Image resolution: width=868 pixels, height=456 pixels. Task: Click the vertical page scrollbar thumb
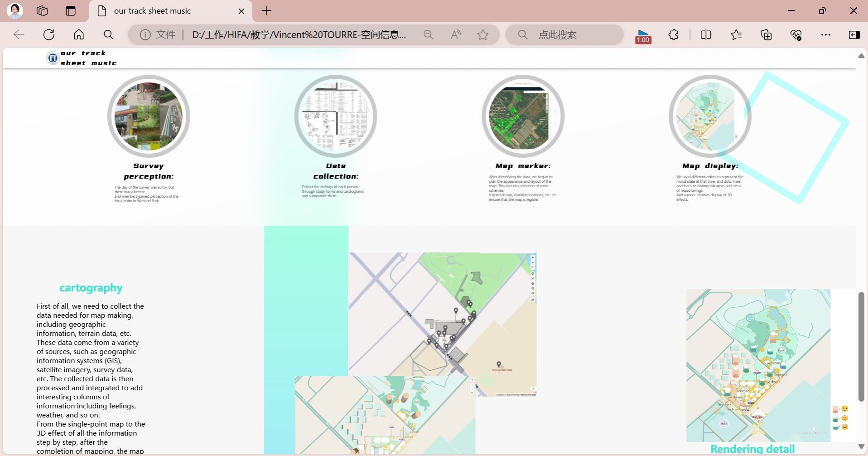(x=861, y=347)
